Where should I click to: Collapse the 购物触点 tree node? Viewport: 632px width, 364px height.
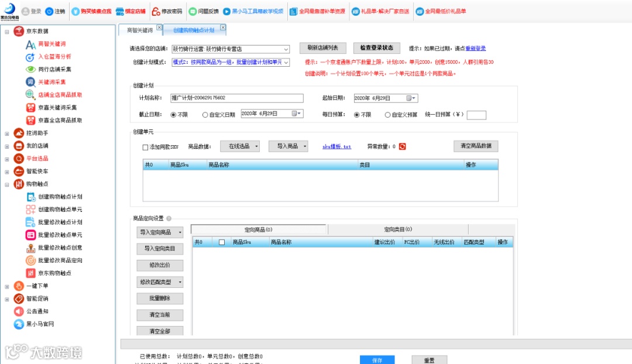coord(7,184)
